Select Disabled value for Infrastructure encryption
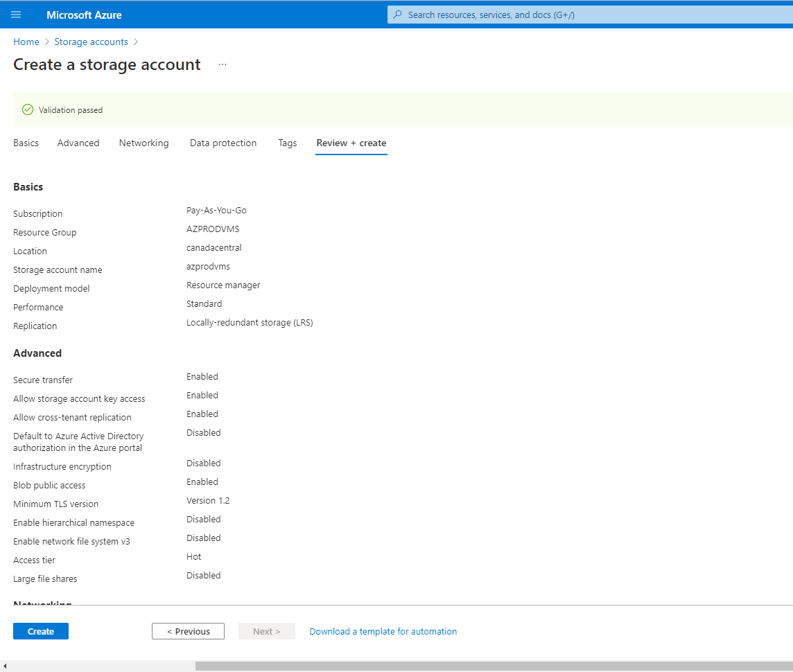 204,463
